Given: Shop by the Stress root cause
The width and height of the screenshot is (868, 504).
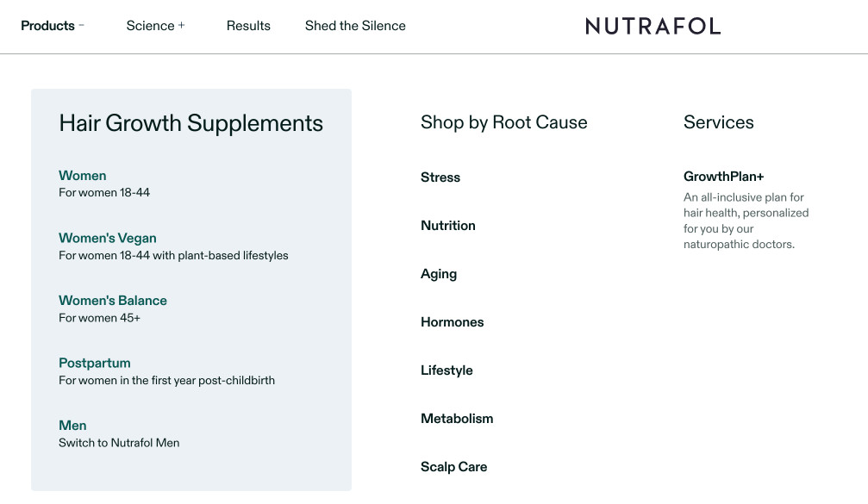Looking at the screenshot, I should click(x=440, y=177).
